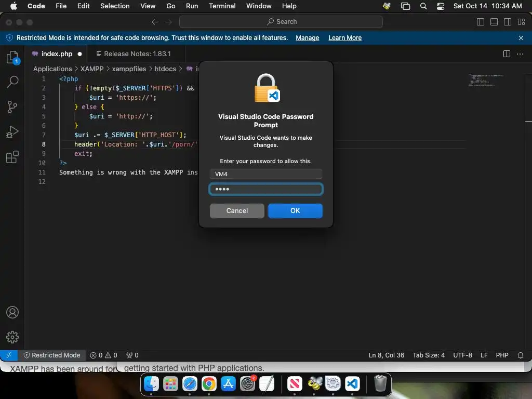Screen dimensions: 532x399
Task: Open Launchpad from the Dock
Action: click(x=170, y=384)
